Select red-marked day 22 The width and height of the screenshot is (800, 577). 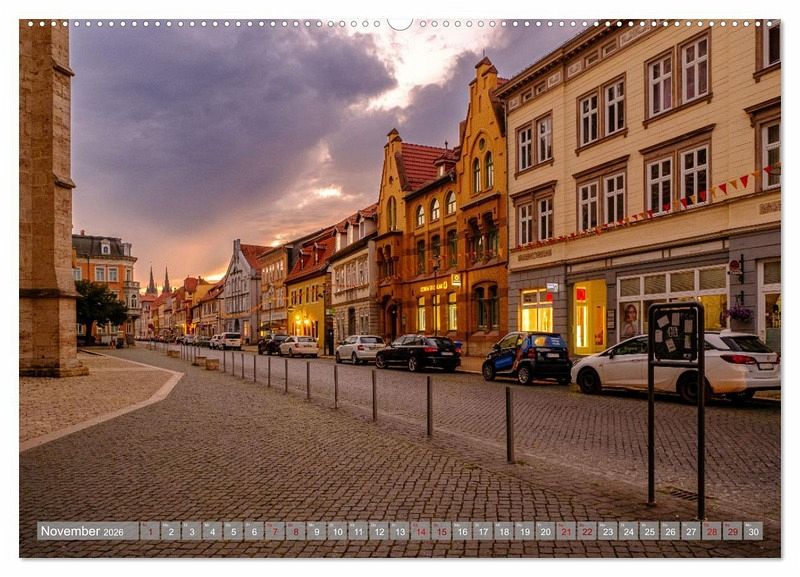pyautogui.click(x=587, y=531)
